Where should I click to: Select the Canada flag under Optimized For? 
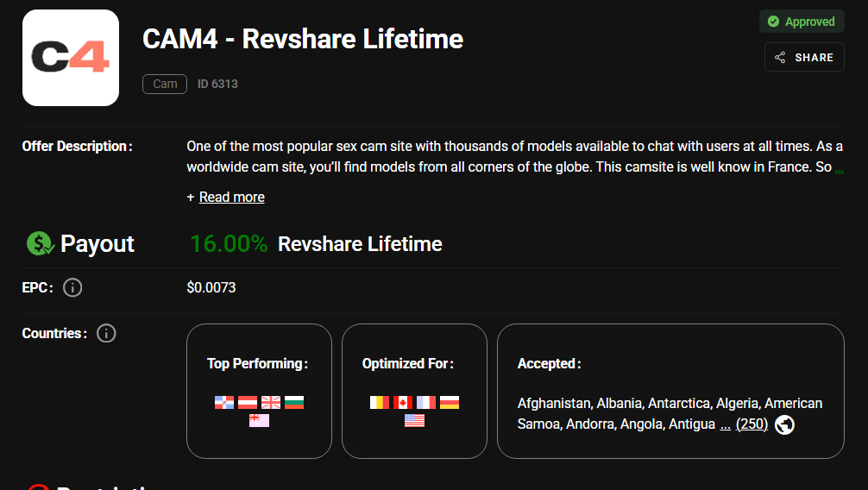tap(403, 403)
